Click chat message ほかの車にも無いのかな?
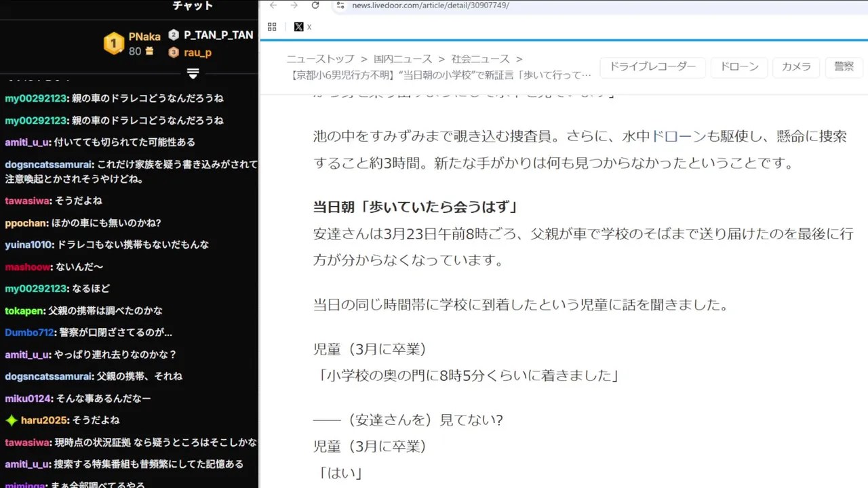The width and height of the screenshot is (868, 488). coord(106,223)
